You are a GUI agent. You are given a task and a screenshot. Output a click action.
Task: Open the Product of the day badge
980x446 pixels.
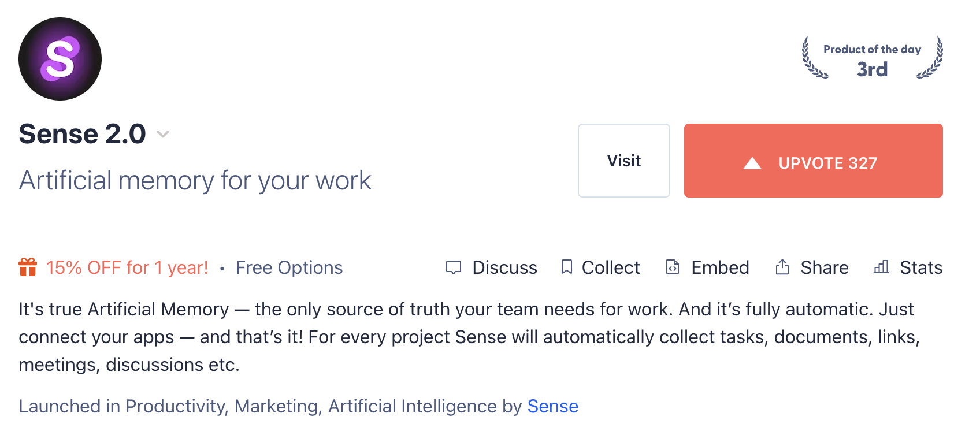tap(872, 59)
